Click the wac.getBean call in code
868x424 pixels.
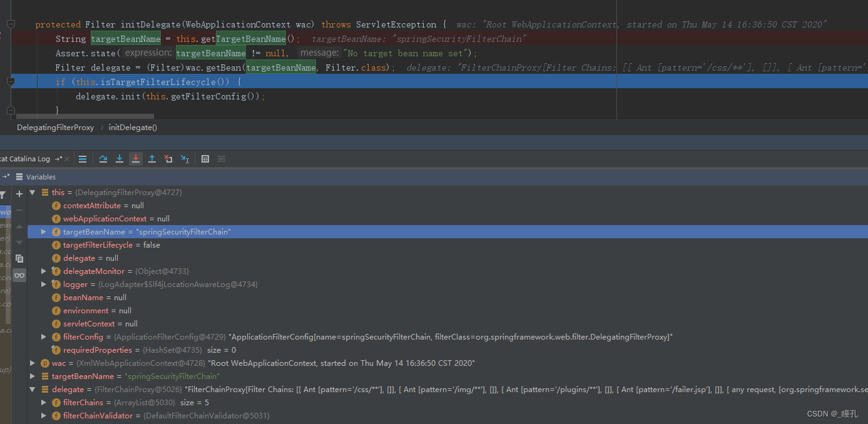pyautogui.click(x=213, y=68)
